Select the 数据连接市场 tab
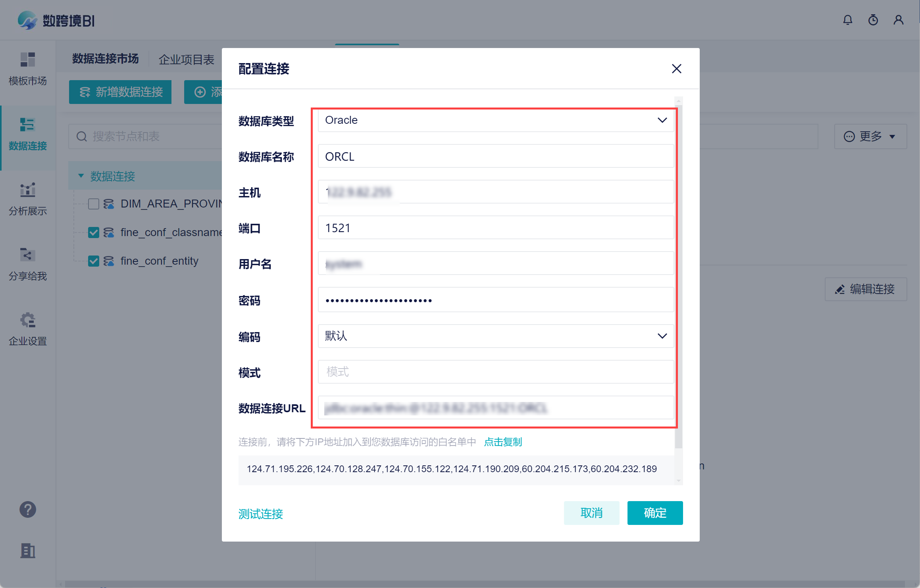The image size is (920, 588). coord(106,59)
